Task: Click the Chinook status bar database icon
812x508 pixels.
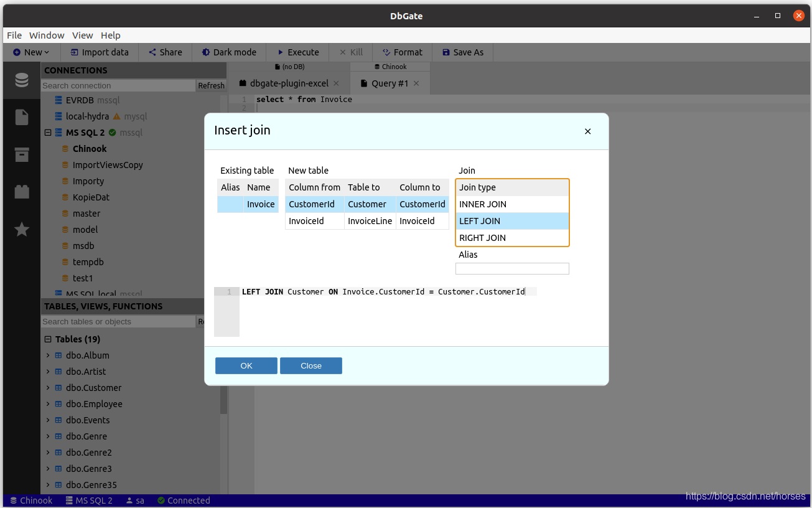Action: point(14,501)
